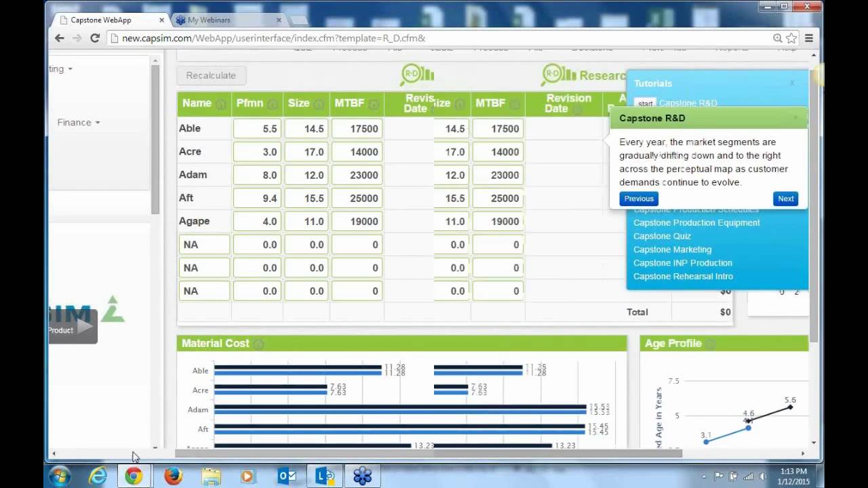Open Lync from the taskbar

(325, 476)
